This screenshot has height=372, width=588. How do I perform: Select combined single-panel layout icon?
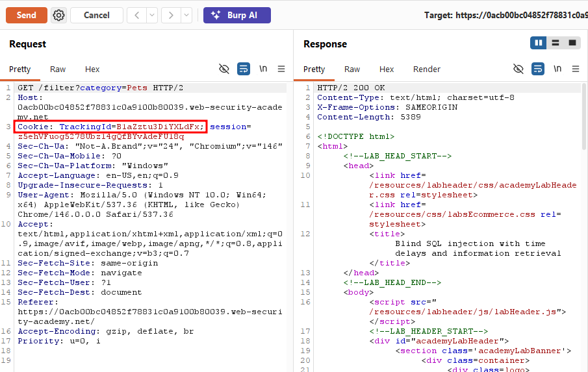click(572, 43)
